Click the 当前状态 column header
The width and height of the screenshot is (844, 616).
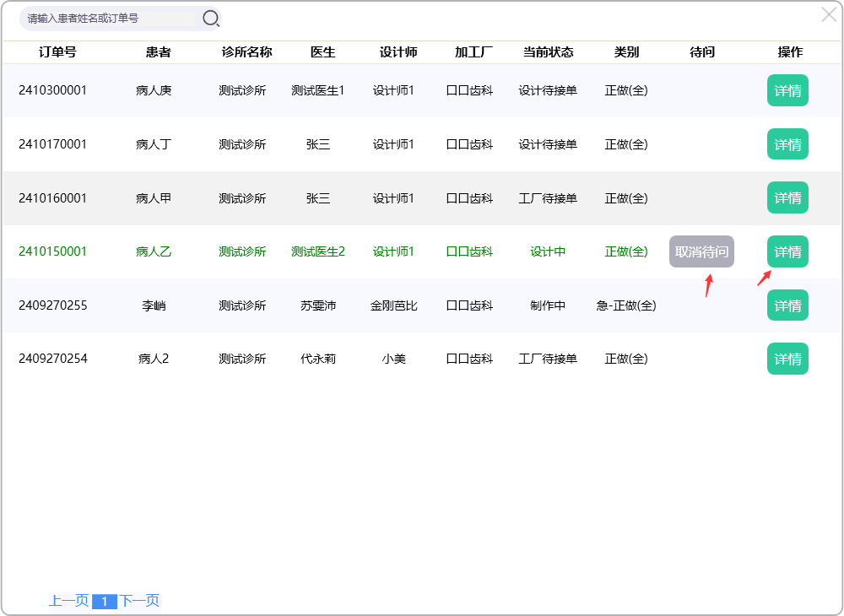tap(548, 52)
